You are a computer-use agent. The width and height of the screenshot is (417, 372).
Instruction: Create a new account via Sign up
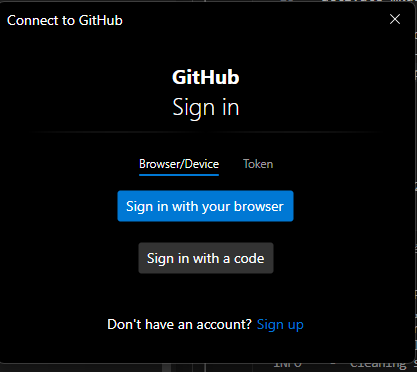[280, 324]
